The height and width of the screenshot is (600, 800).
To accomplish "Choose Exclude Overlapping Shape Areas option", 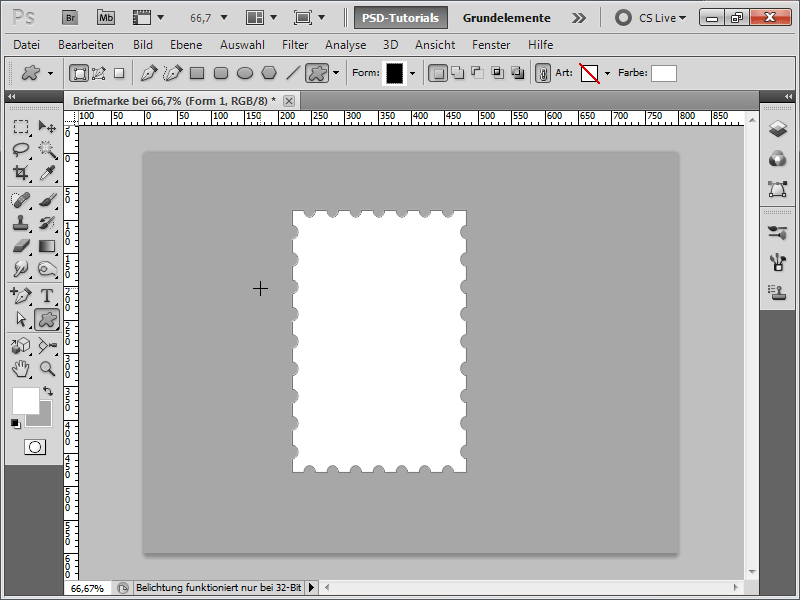I will point(517,73).
